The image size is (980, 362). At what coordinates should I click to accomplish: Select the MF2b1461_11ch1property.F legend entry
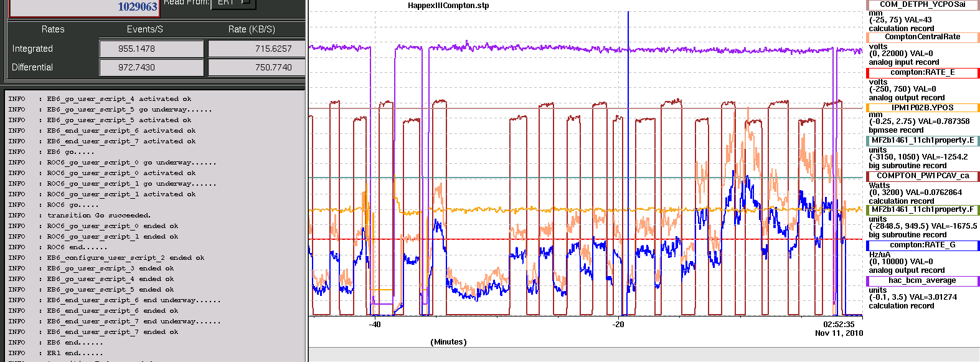[923, 209]
